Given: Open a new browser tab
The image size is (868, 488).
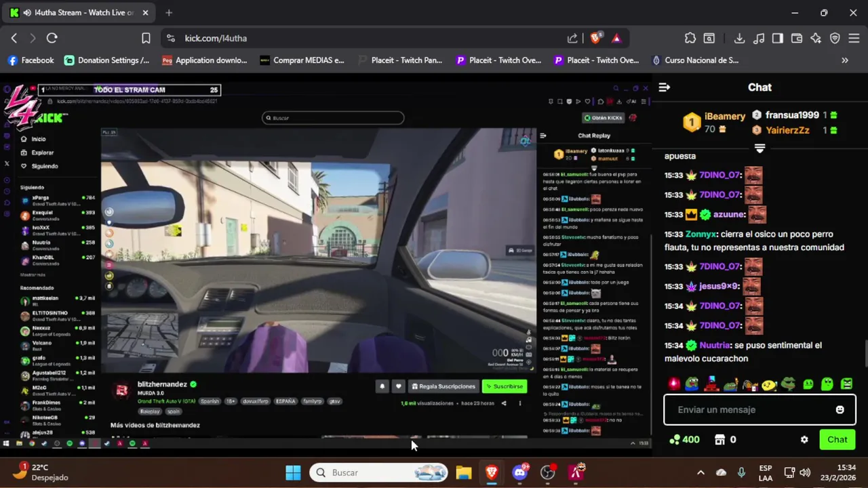Looking at the screenshot, I should tap(169, 13).
